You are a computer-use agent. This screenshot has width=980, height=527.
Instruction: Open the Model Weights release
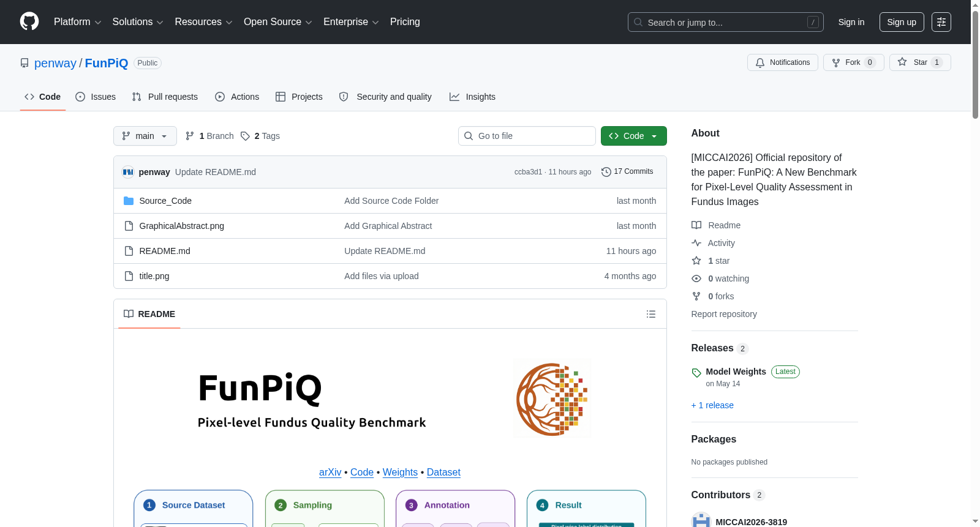tap(736, 372)
